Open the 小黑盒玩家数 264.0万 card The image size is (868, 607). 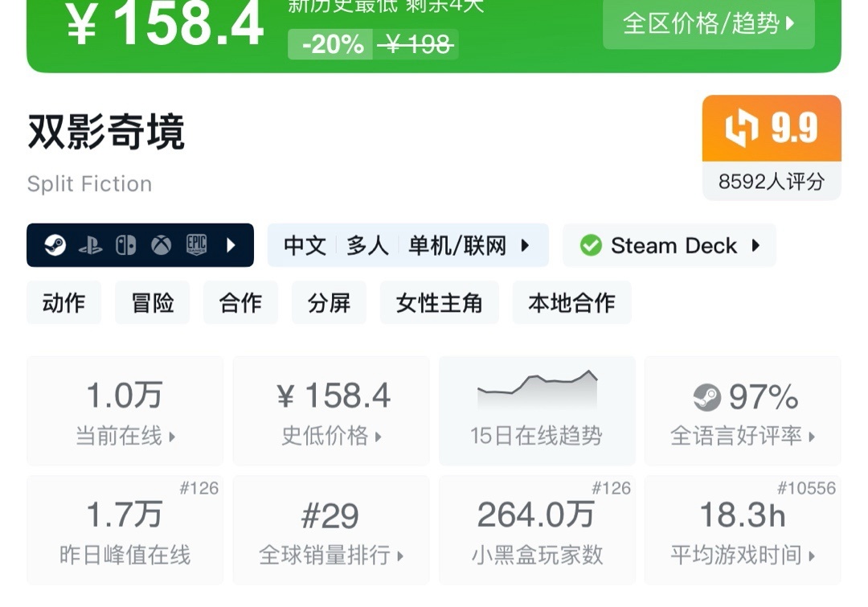[x=537, y=530]
